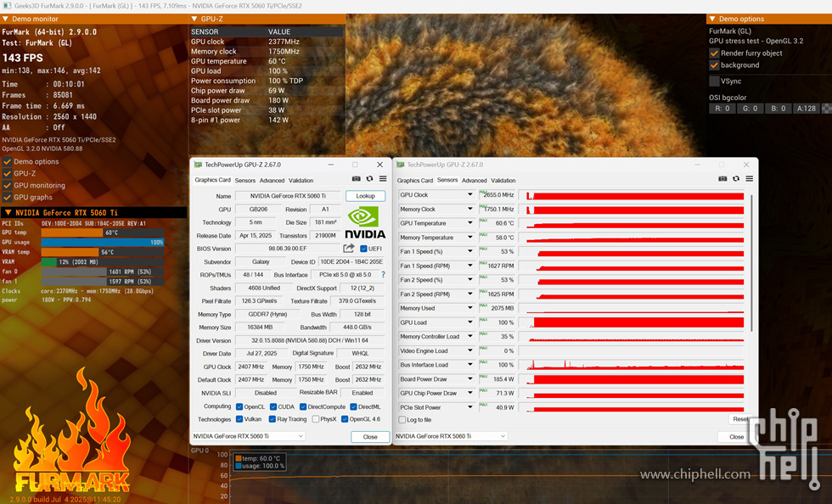Viewport: 832px width, 504px height.
Task: Open the GPU Clock sensor dropdown
Action: pos(469,194)
